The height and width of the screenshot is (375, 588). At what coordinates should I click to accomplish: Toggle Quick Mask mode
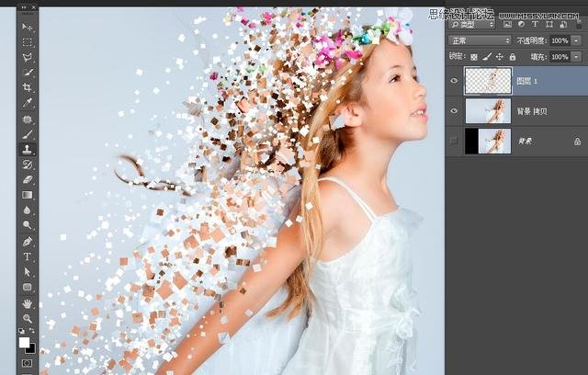click(27, 363)
